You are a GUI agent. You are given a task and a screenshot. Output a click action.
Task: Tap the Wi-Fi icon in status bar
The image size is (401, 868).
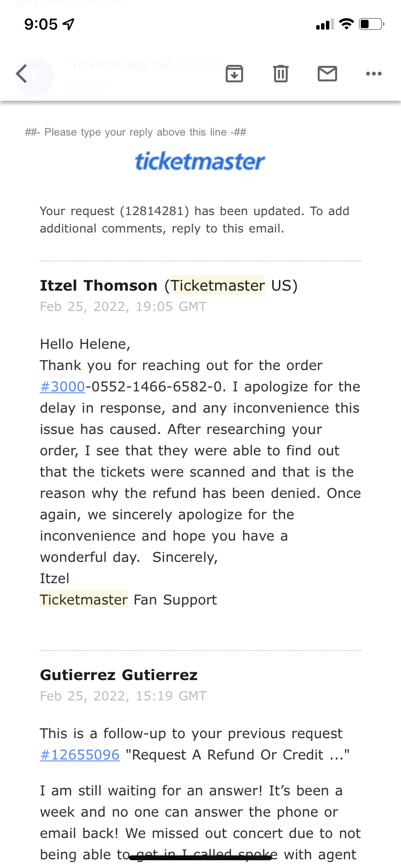346,24
